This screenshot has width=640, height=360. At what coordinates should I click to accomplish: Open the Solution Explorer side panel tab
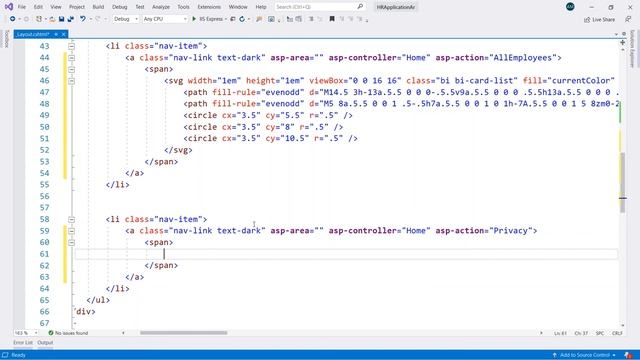pos(633,49)
